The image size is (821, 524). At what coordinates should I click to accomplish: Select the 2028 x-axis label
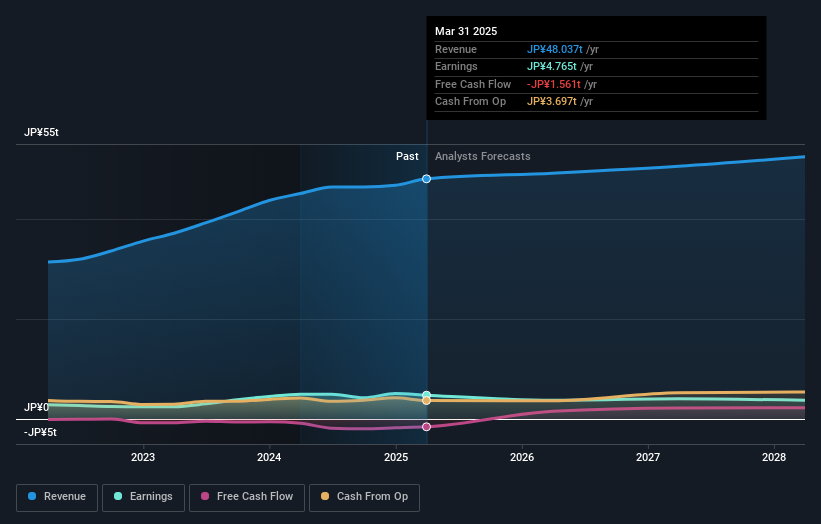coord(774,457)
